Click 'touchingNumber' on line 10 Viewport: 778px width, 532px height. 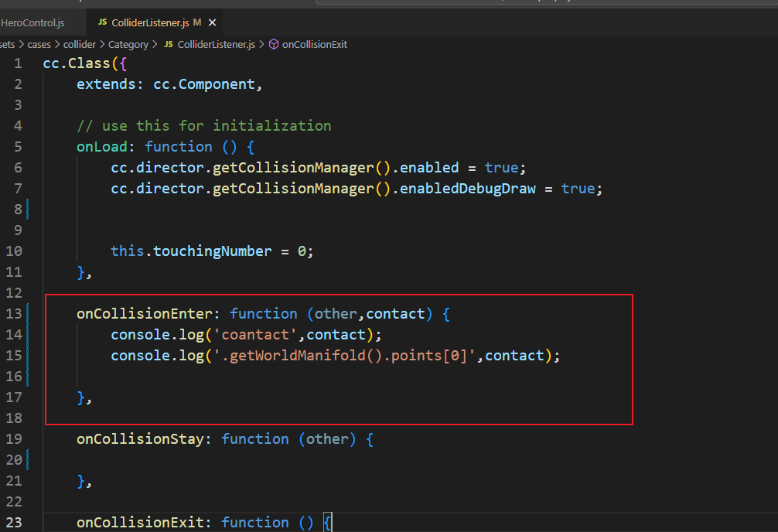213,251
